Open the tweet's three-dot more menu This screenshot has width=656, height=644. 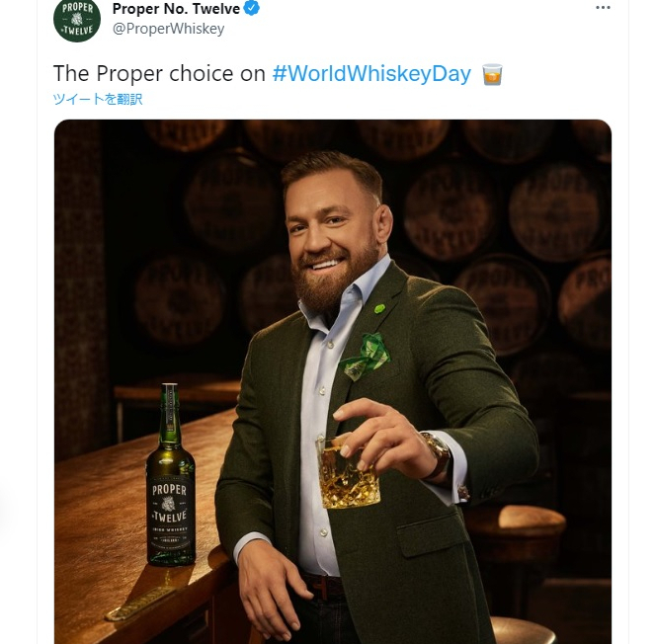click(x=603, y=8)
